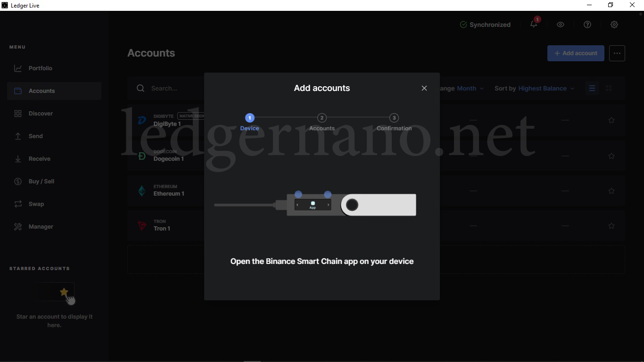Screen dimensions: 644x362
Task: Click the search magnifier icon
Action: coord(140,88)
